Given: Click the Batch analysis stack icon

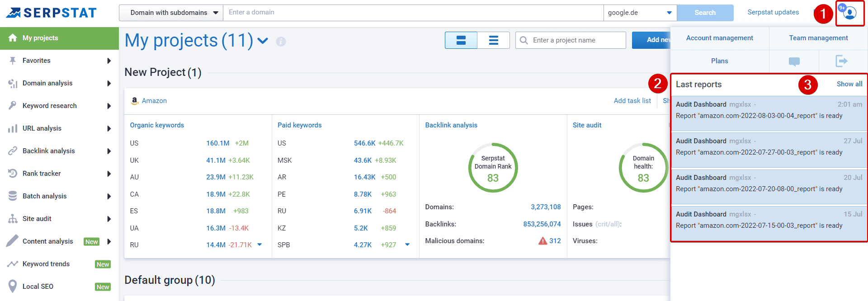Looking at the screenshot, I should (13, 196).
